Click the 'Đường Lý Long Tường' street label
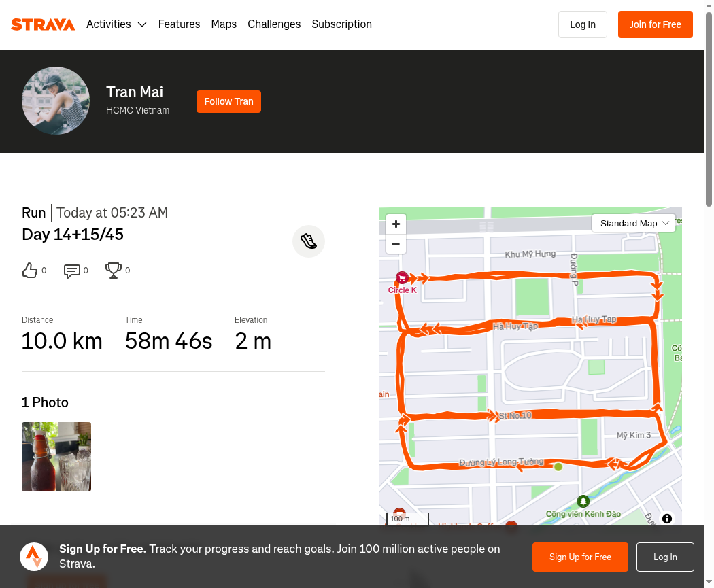The width and height of the screenshot is (714, 588). coord(501,462)
